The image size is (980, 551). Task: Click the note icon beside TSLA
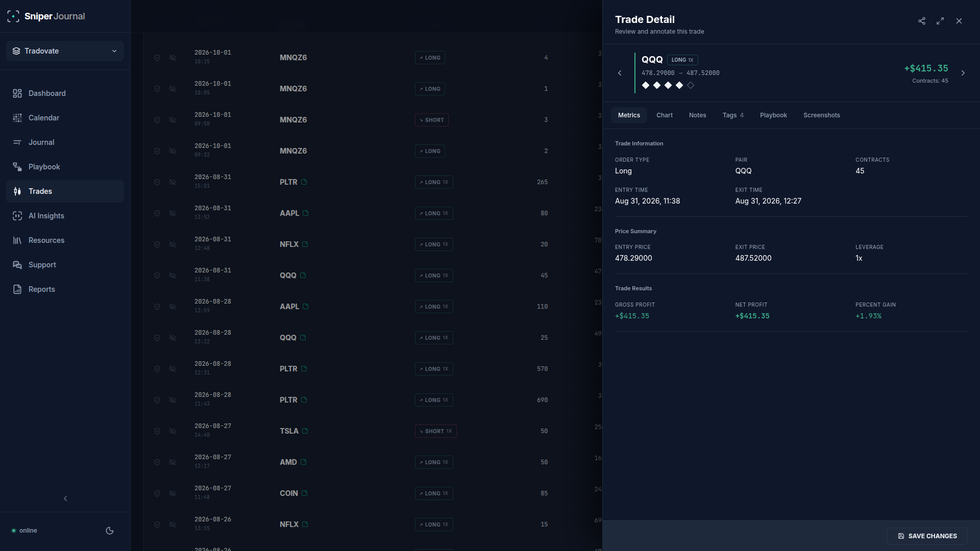pyautogui.click(x=305, y=431)
